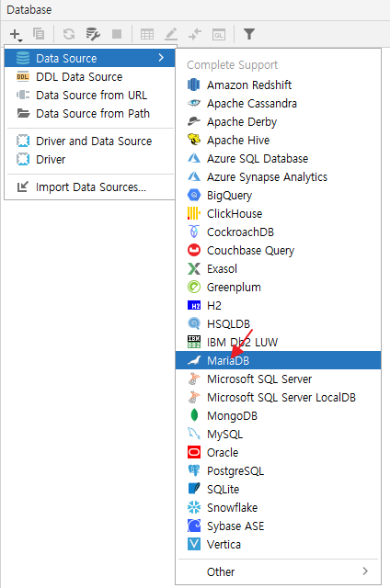Select MongoDB data source
The height and width of the screenshot is (588, 390).
pos(278,416)
